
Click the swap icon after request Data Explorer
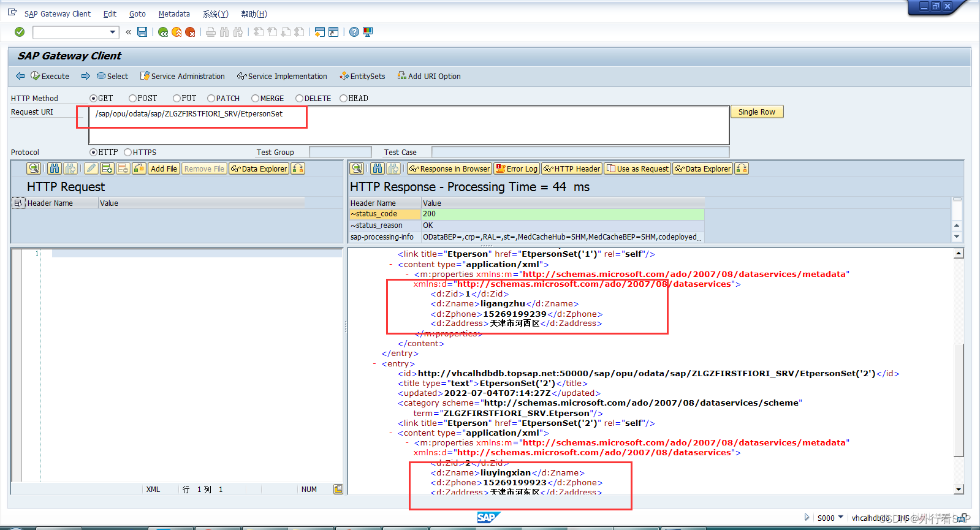298,168
